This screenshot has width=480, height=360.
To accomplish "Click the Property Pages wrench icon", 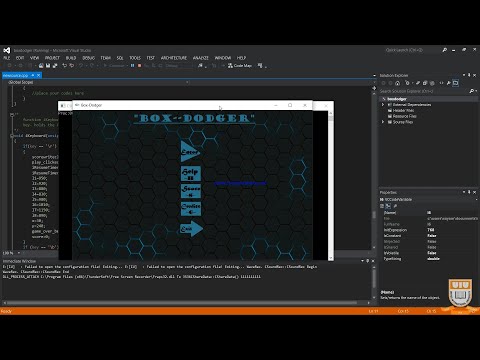I will [x=395, y=206].
